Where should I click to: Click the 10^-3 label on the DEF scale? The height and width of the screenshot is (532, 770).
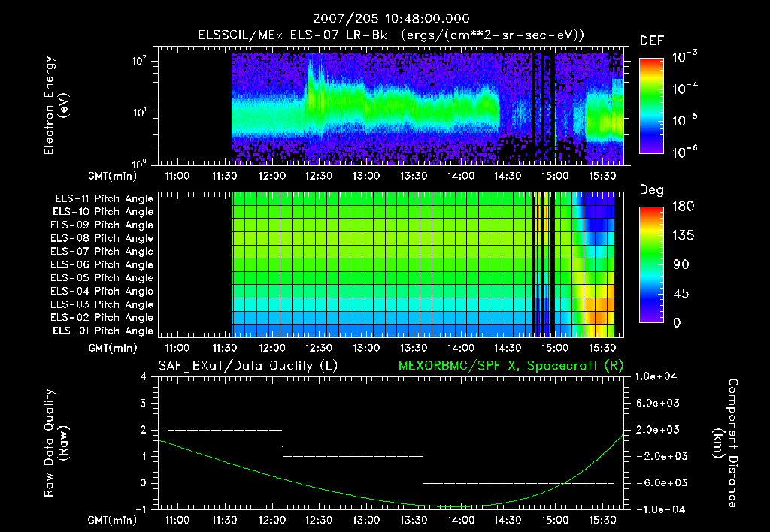(x=684, y=56)
